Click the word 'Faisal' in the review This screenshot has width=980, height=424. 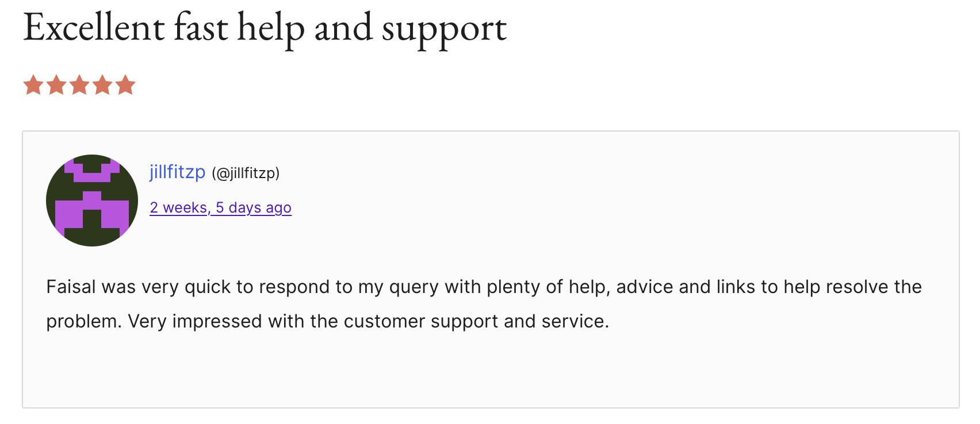pos(70,287)
